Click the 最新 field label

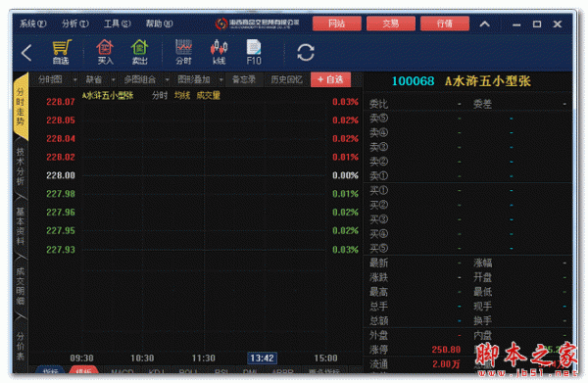tap(378, 263)
